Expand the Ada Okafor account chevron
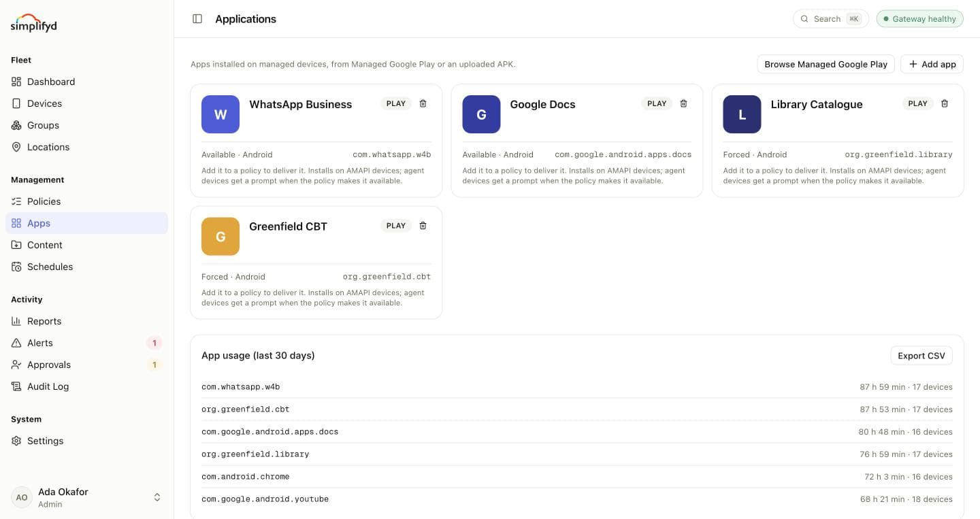The image size is (980, 519). click(157, 497)
